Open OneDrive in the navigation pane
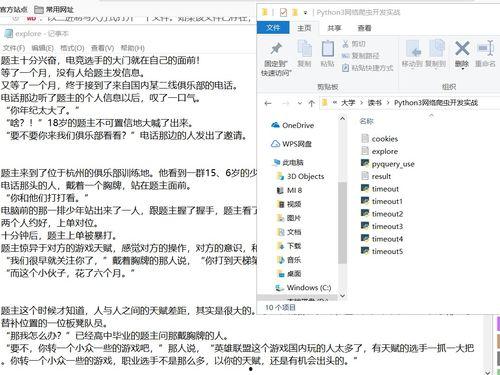The height and width of the screenshot is (375, 500). coord(293,125)
